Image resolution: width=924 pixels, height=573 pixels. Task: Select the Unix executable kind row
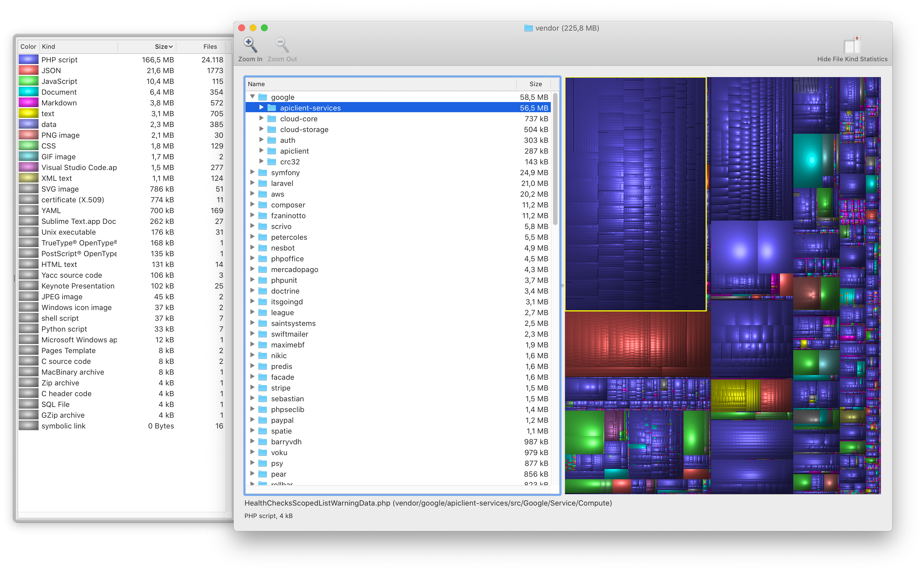coord(122,232)
